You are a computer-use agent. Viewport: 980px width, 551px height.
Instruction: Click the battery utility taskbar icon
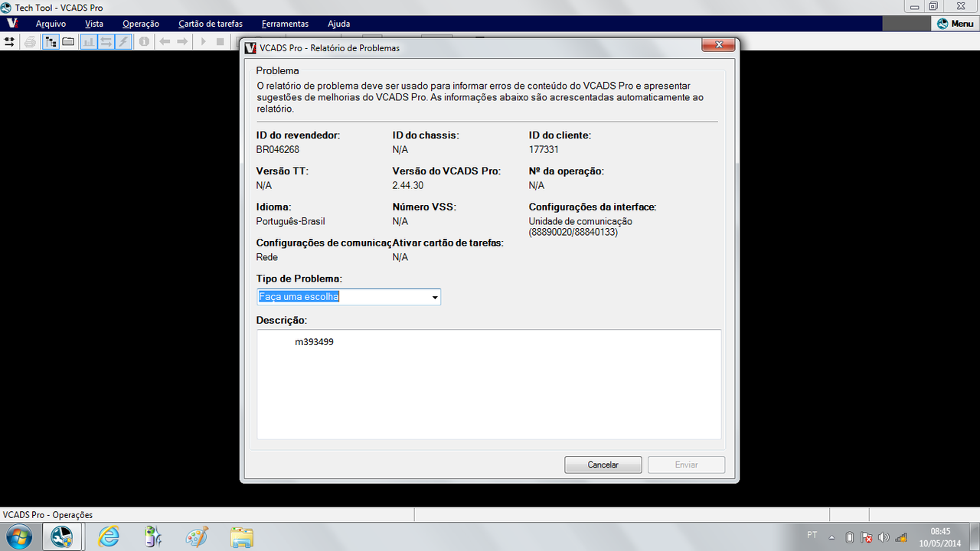coord(153,536)
